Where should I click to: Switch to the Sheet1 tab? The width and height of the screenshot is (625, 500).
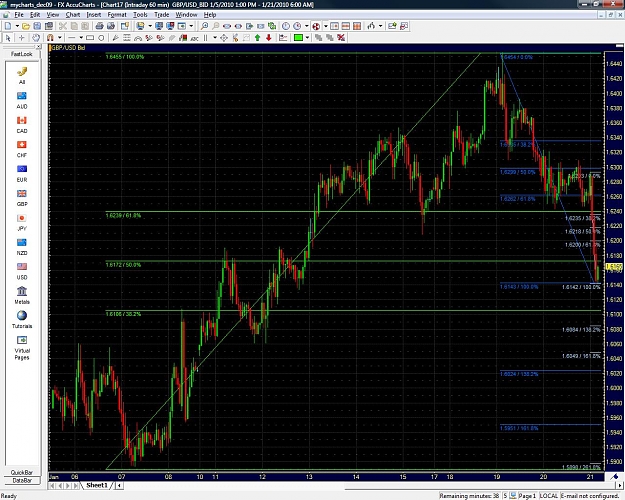pos(97,485)
